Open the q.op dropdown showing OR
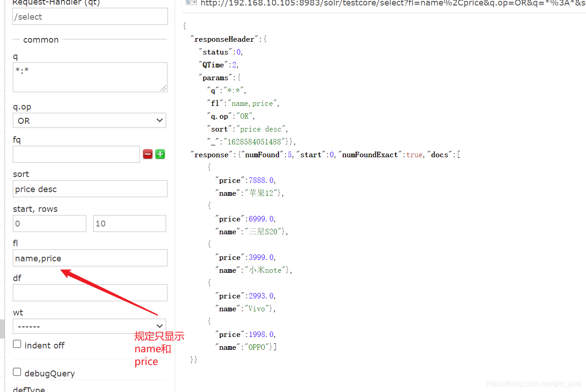This screenshot has height=392, width=586. [x=89, y=121]
